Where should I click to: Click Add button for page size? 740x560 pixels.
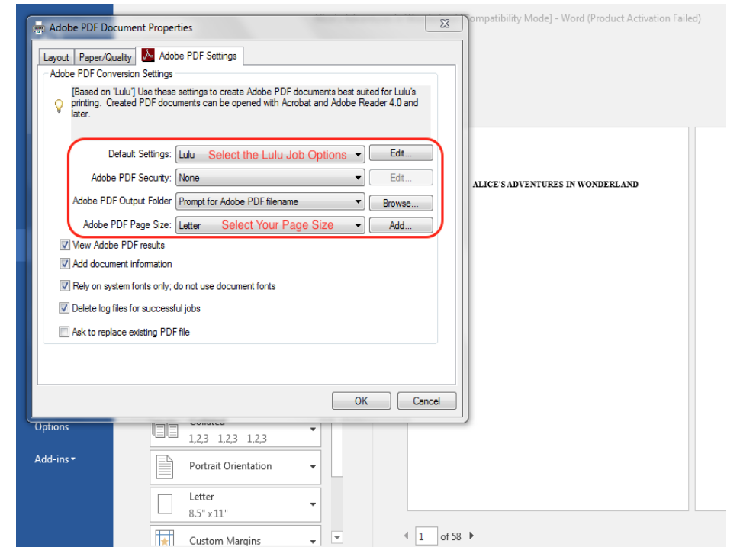401,226
